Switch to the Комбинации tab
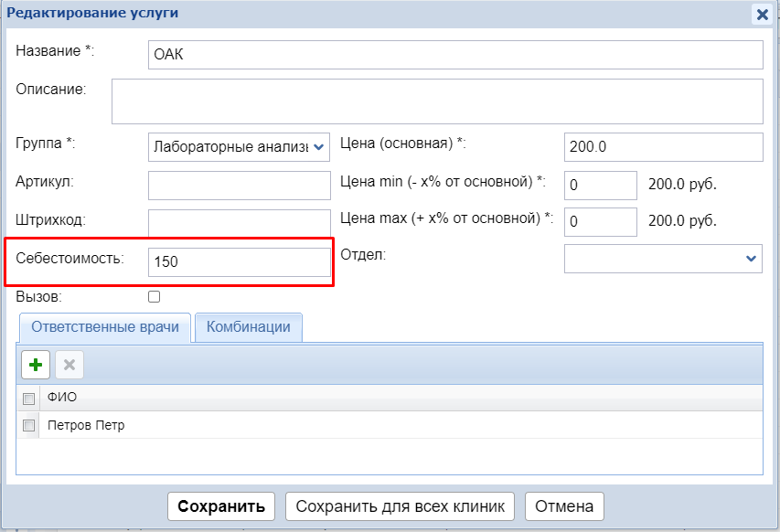This screenshot has height=532, width=780. (248, 327)
